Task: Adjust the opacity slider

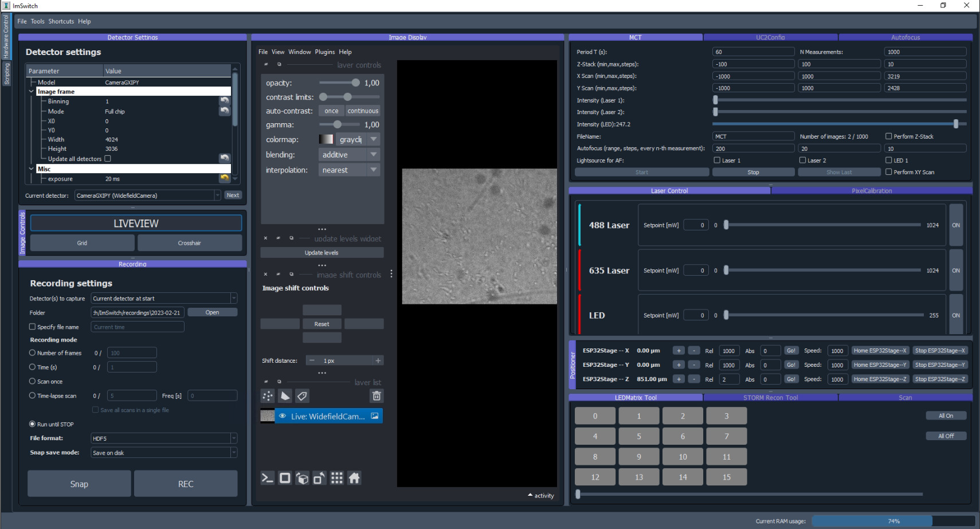Action: click(x=355, y=83)
